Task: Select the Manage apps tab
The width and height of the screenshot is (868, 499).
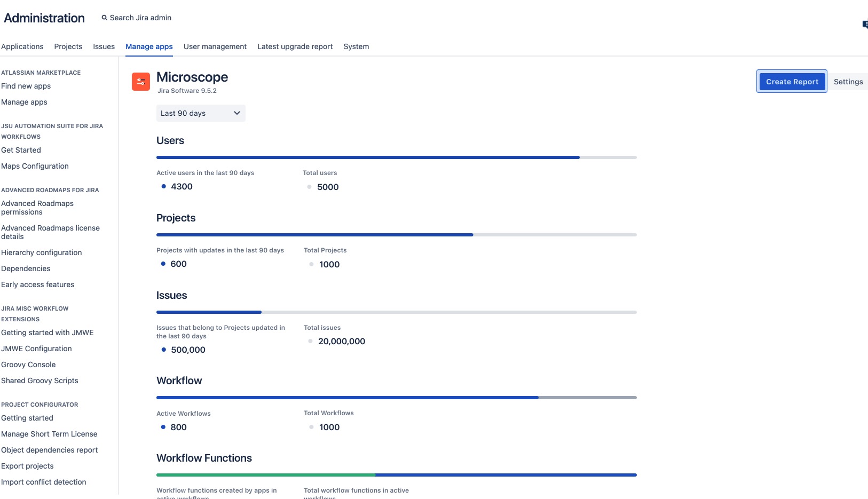Action: coord(149,46)
